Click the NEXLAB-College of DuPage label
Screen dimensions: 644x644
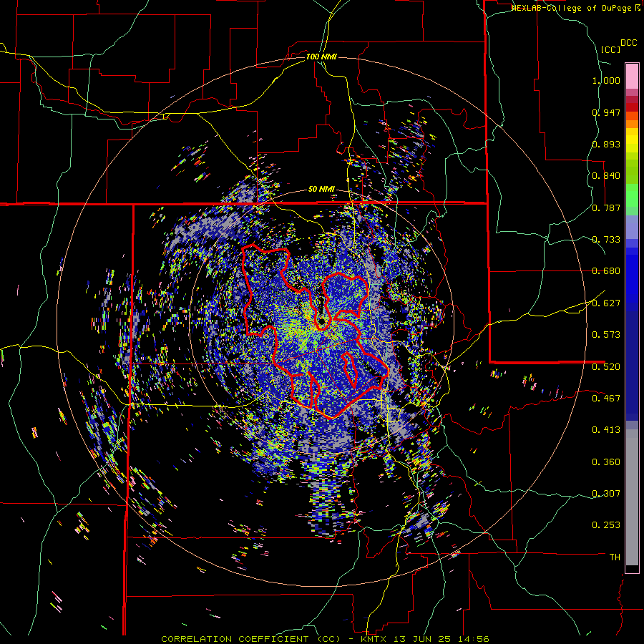[x=572, y=8]
